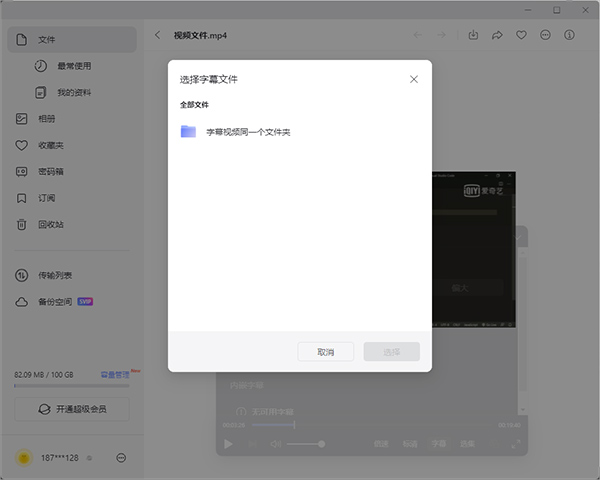The width and height of the screenshot is (600, 480).
Task: Close the 选择字幕文件 dialog
Action: [x=413, y=78]
